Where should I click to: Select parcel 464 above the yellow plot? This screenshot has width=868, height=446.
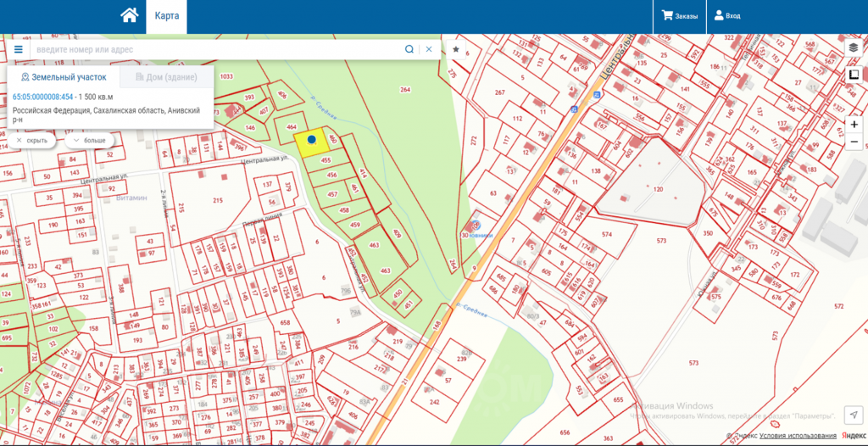click(x=292, y=127)
